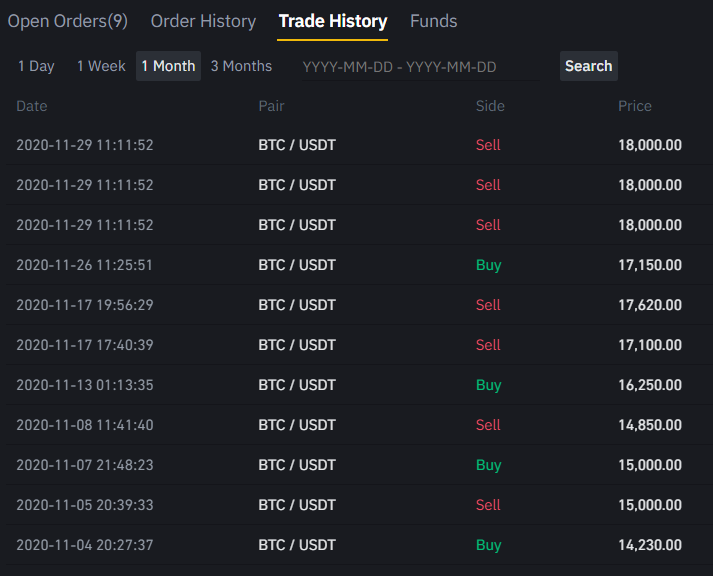Select the trade dated 2020-11-13 01:13:35

[x=359, y=385]
